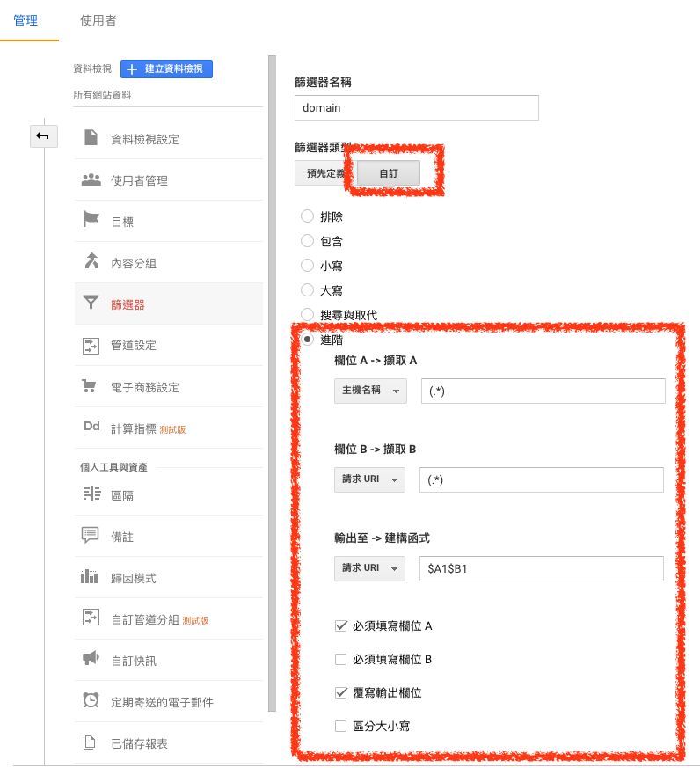
Task: Open the 電子商務設定 link
Action: [168, 387]
